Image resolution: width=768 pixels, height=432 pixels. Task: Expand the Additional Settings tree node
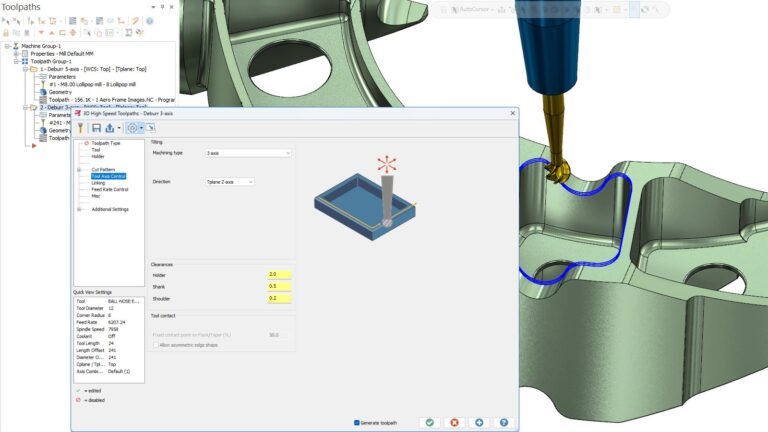pyautogui.click(x=79, y=209)
